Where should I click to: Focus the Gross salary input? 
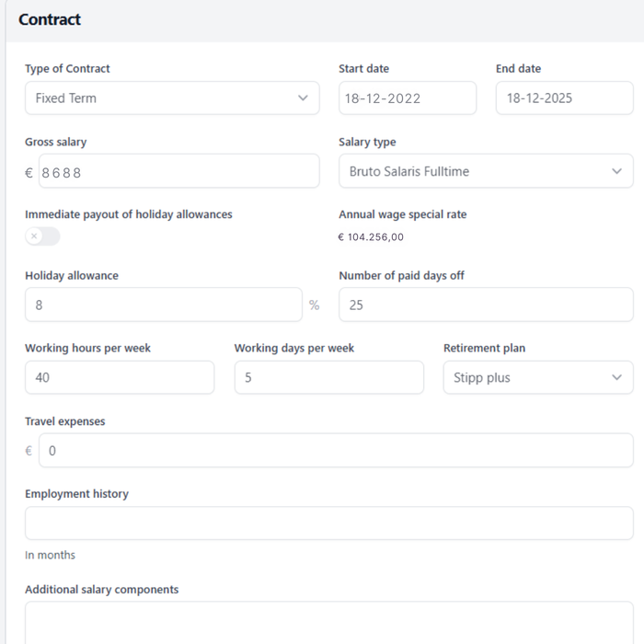(179, 171)
